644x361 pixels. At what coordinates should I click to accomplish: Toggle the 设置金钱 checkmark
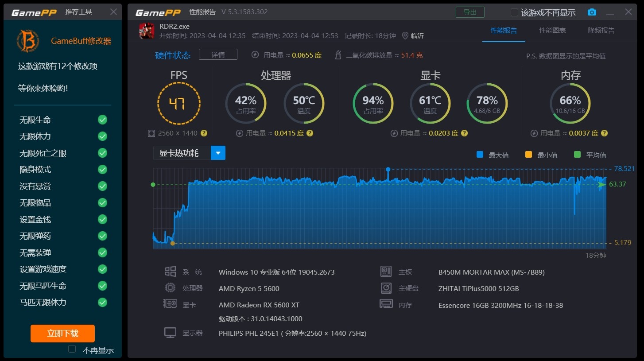[x=102, y=219]
